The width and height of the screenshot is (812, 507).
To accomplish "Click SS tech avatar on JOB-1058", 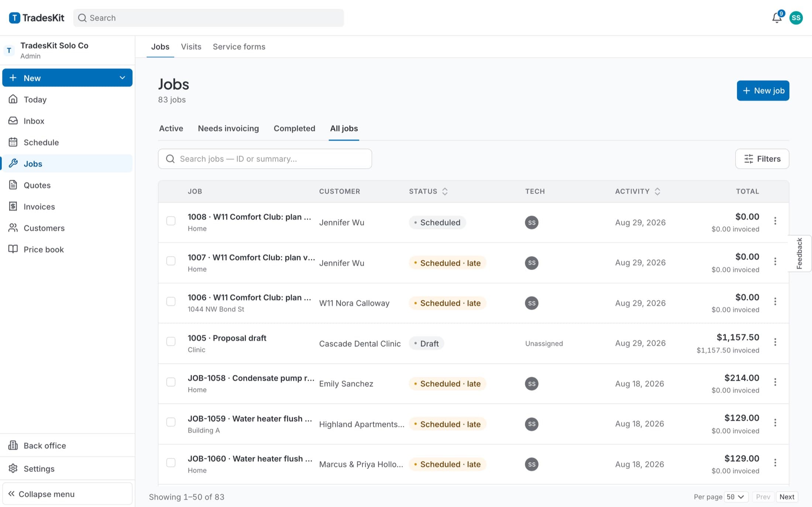I will [x=531, y=384].
